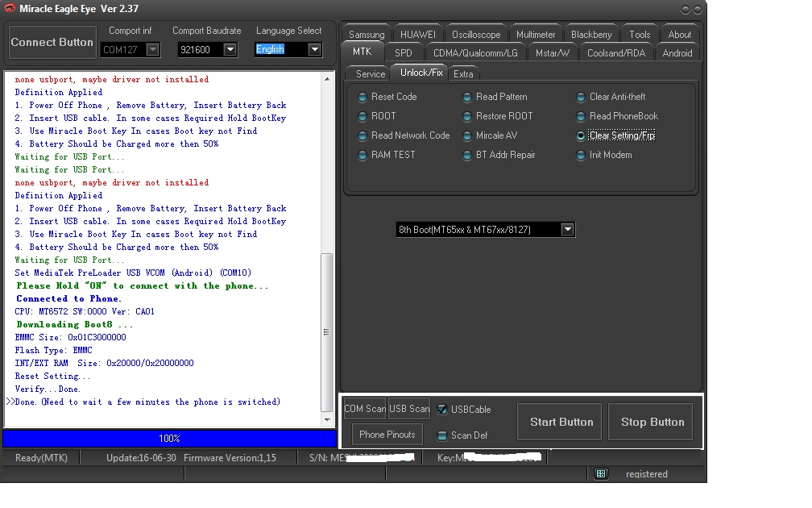Viewport: 812px width, 508px height.
Task: Switch to the SPD tab
Action: click(404, 53)
